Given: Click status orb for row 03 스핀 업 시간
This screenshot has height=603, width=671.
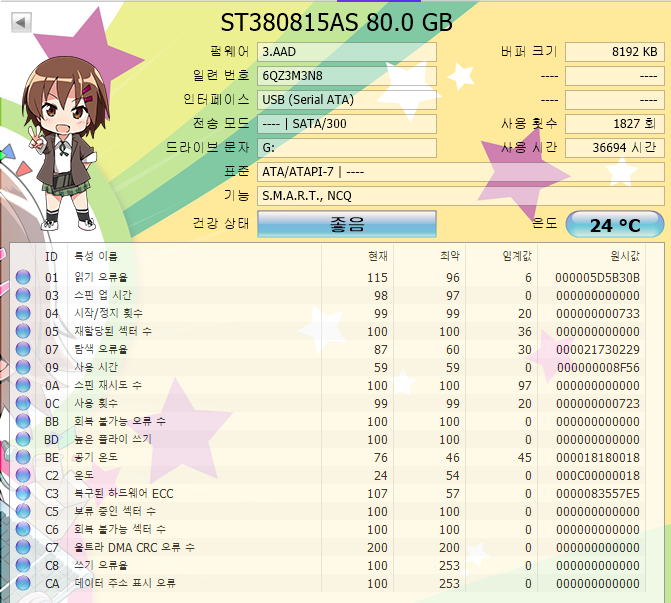Looking at the screenshot, I should [x=23, y=295].
